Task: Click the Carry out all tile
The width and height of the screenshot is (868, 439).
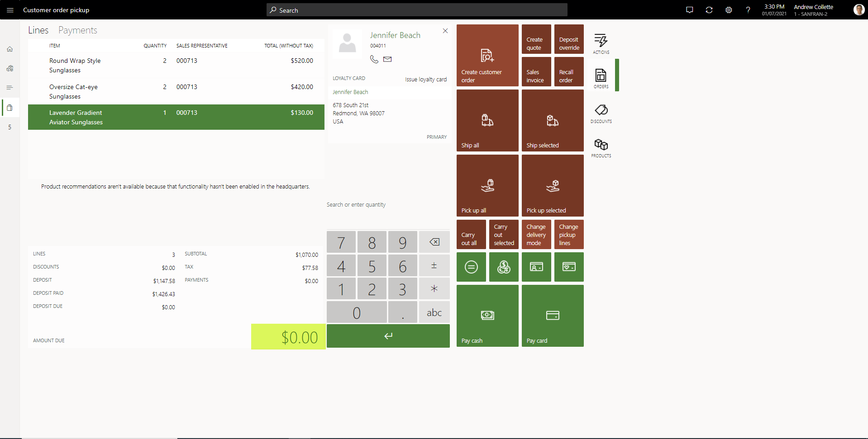Action: [471, 234]
